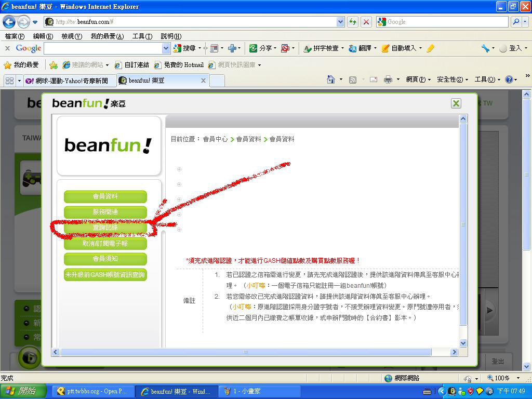
Task: Expand the address bar URL dropdown
Action: point(340,22)
